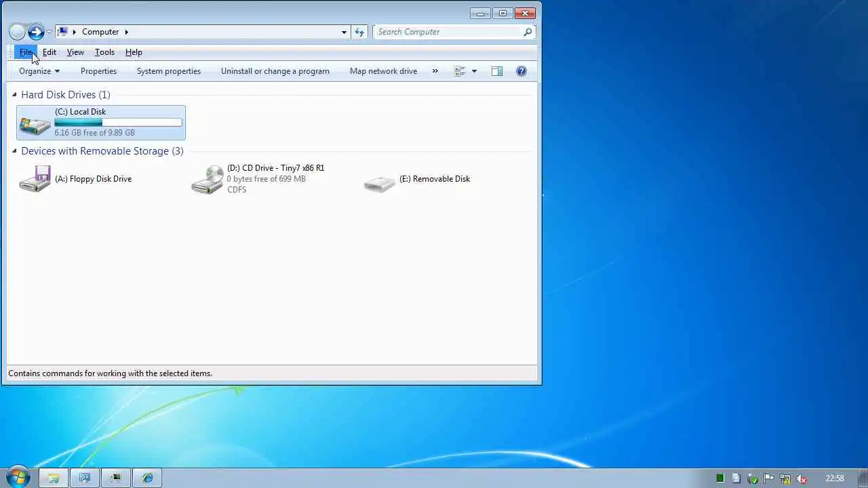Open the View menu
Viewport: 868px width, 488px height.
[75, 52]
